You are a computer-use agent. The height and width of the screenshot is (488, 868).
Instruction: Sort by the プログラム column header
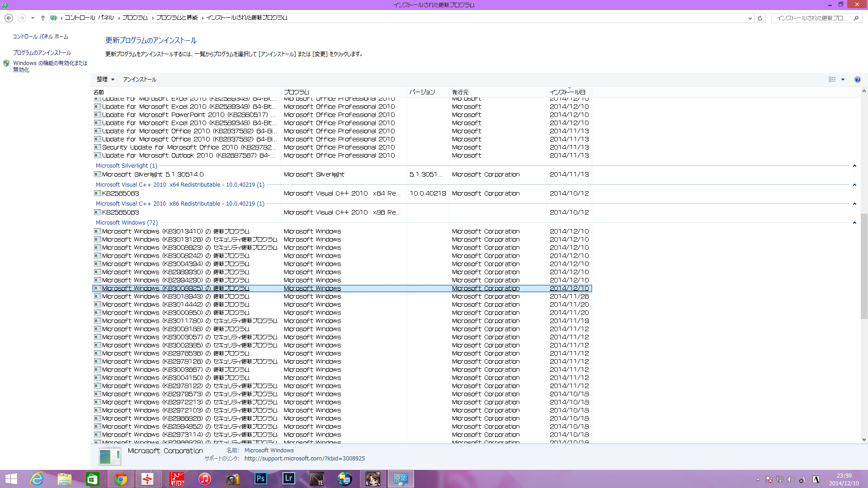click(x=344, y=92)
